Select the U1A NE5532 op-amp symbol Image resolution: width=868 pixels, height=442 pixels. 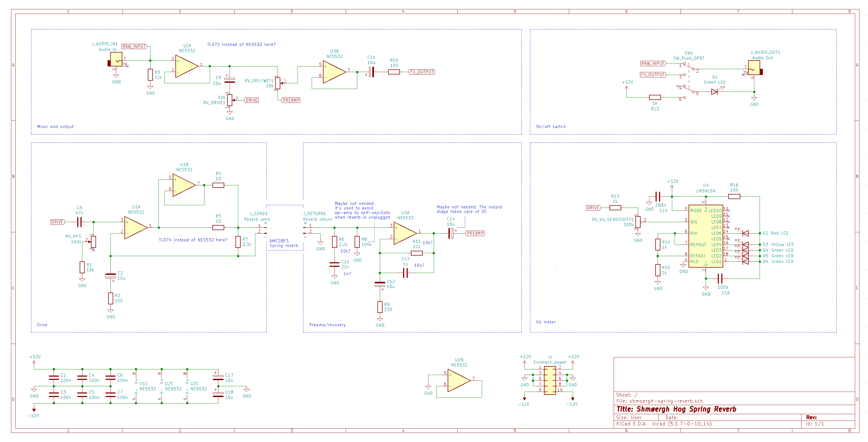(136, 228)
